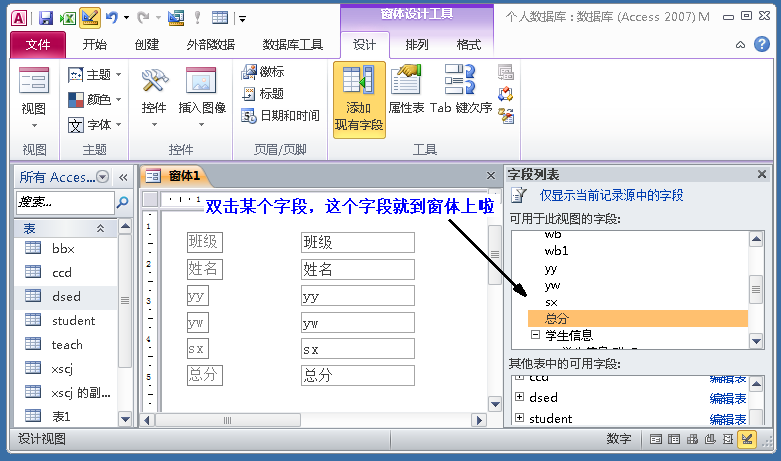The width and height of the screenshot is (781, 461).
Task: Switch to Form view from status bar
Action: click(x=656, y=439)
